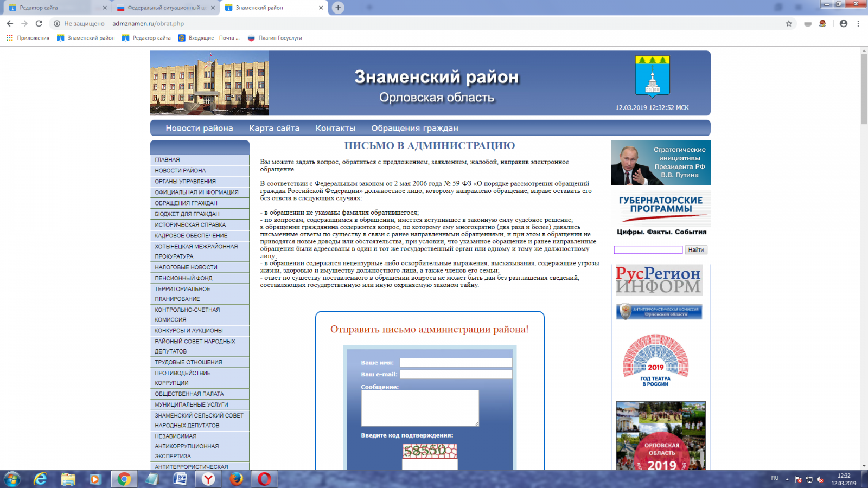Select ОБЩЕСТВЕННАЯ ПАЛАТА in the sidebar
This screenshot has height=488, width=868.
(x=200, y=394)
